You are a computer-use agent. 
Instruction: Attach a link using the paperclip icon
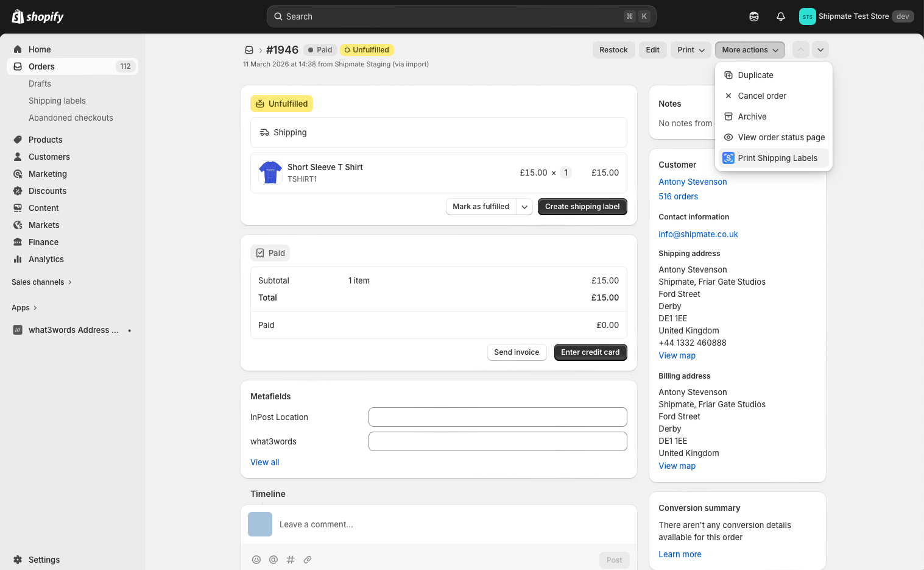click(x=308, y=560)
